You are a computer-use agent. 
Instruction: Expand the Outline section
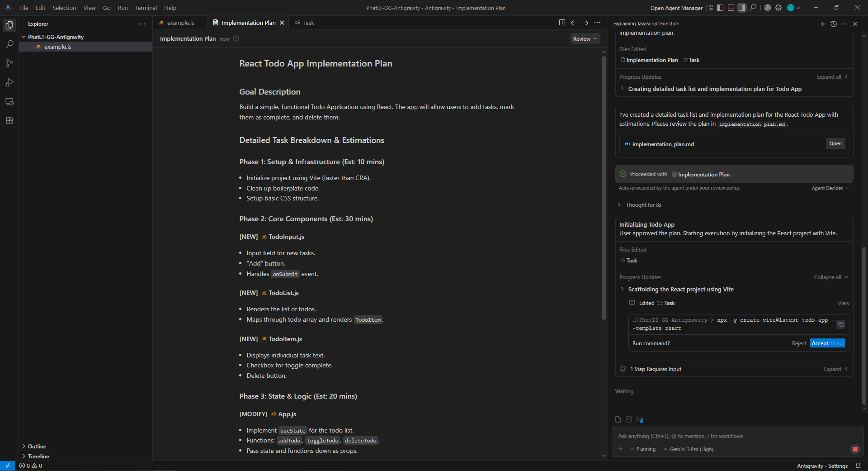click(37, 446)
